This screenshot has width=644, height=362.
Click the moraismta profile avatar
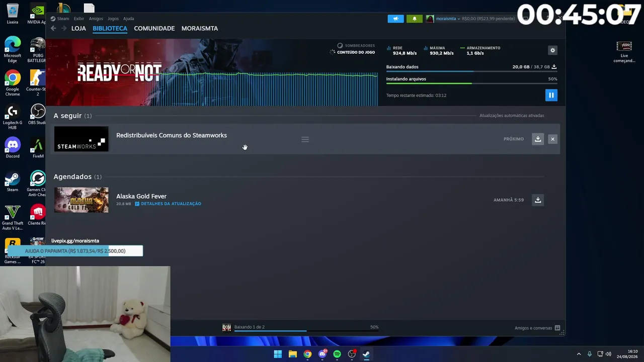click(430, 19)
